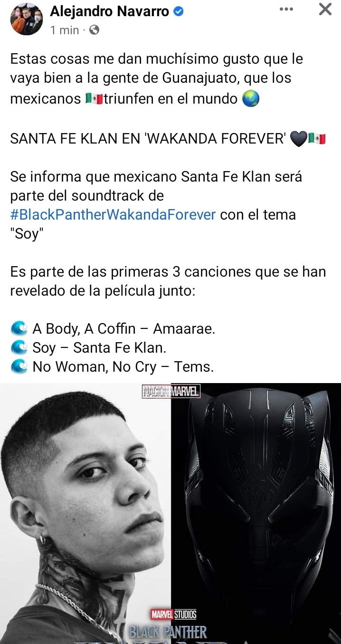Image resolution: width=341 pixels, height=644 pixels.
Task: Open the Alejandro Navarro profile name
Action: click(x=109, y=11)
